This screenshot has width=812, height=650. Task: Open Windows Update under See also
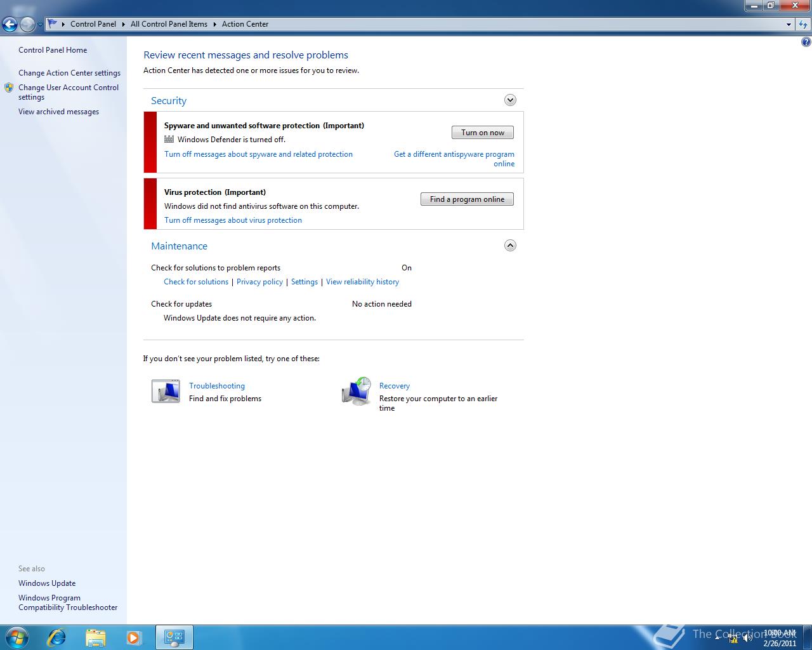click(x=47, y=583)
